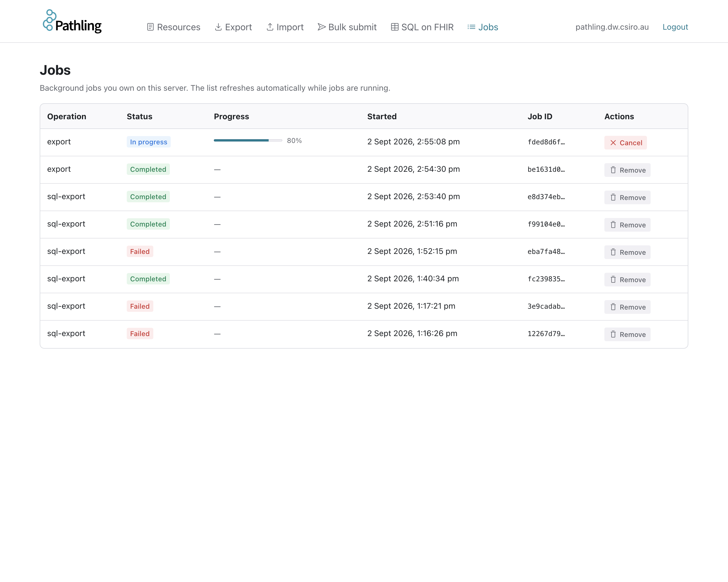The width and height of the screenshot is (728, 582).
Task: Remove failed job 12267d79
Action: [x=627, y=334]
